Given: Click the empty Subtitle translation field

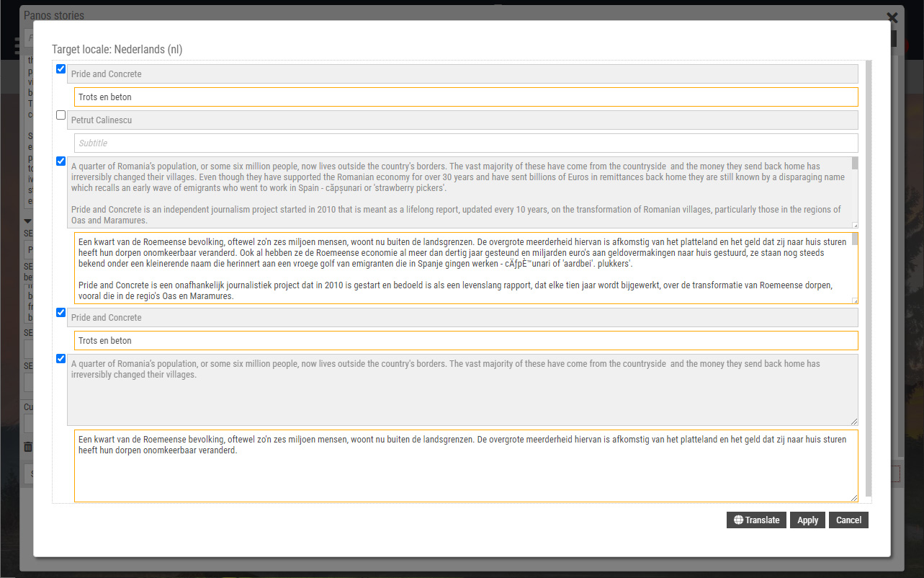Looking at the screenshot, I should [466, 143].
